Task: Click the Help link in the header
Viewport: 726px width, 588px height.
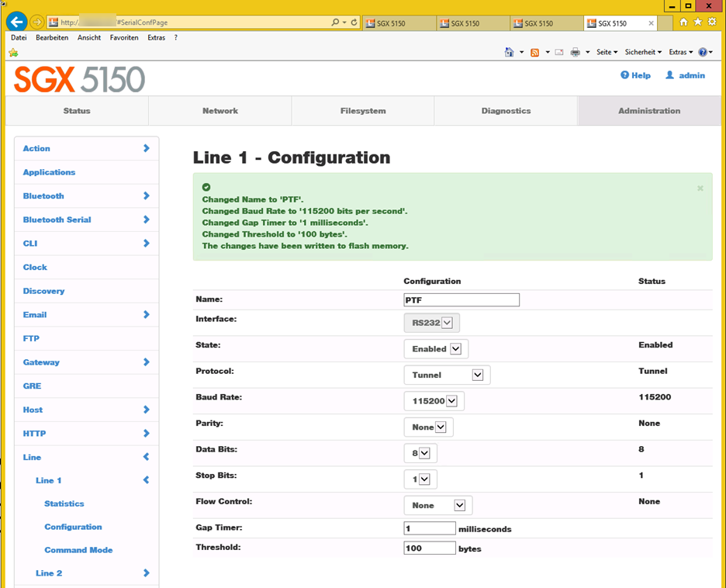Action: coord(636,75)
